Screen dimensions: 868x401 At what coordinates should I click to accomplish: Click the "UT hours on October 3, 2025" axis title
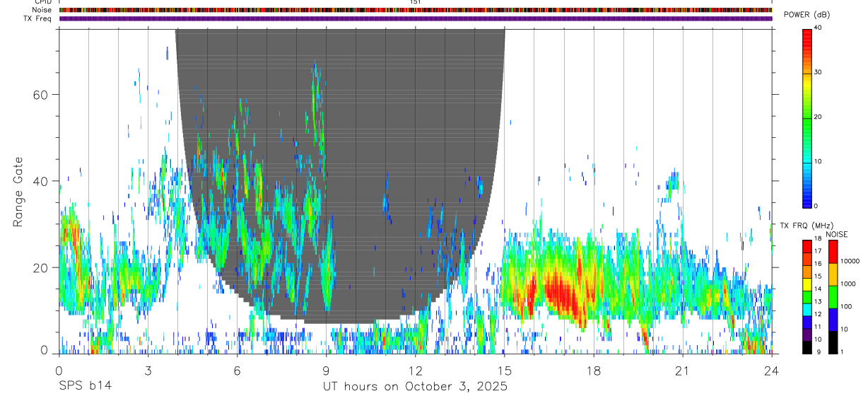[415, 387]
